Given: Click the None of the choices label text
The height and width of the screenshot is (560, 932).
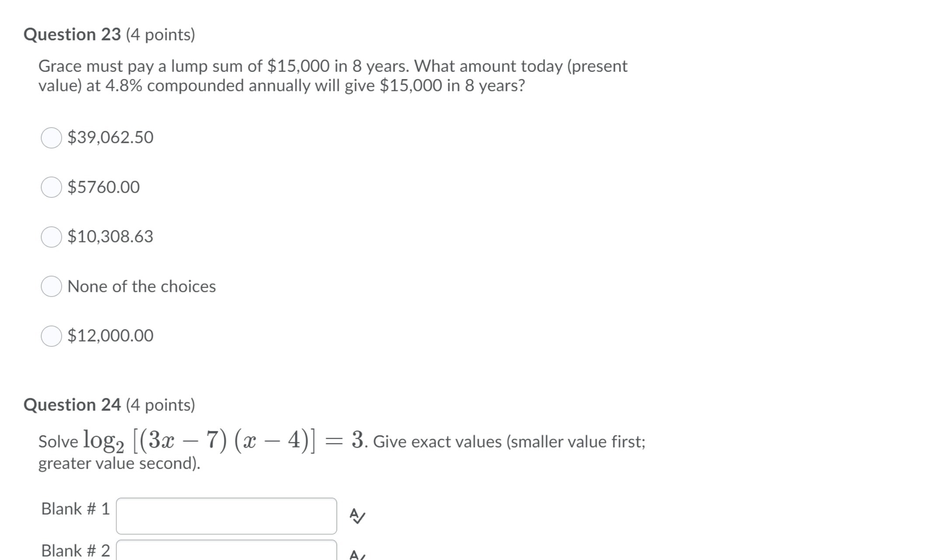Looking at the screenshot, I should 141,287.
